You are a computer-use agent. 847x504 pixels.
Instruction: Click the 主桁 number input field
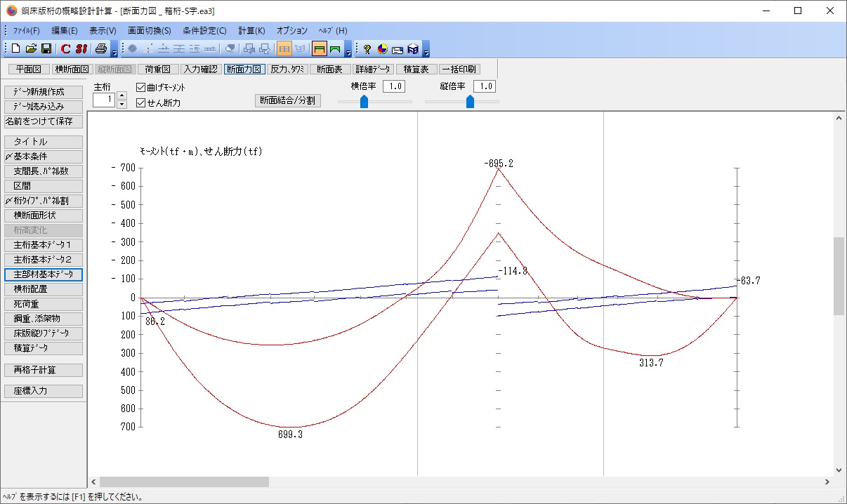tap(104, 100)
